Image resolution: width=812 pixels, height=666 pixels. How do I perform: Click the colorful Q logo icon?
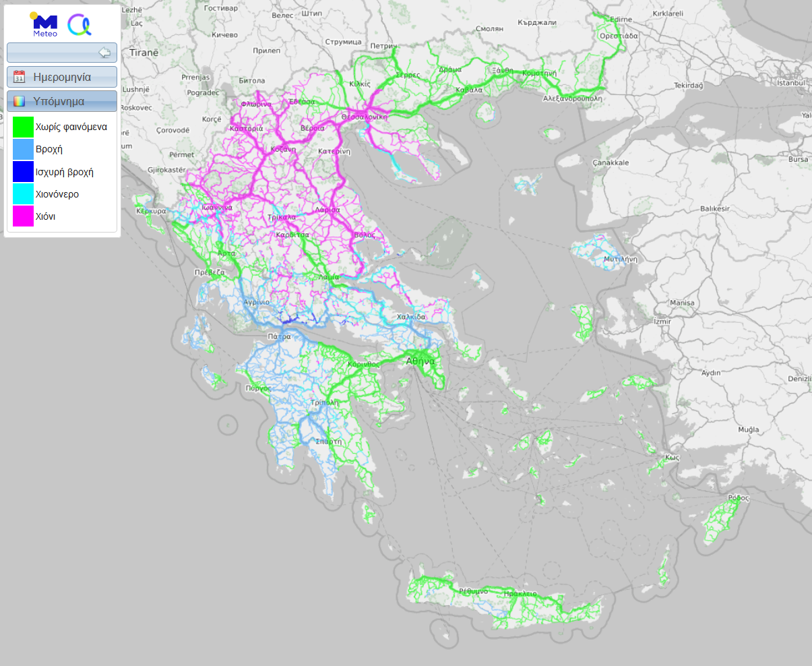(x=80, y=25)
